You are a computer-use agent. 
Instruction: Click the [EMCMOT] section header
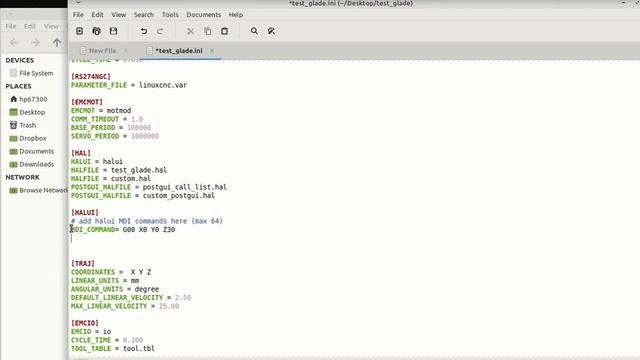[x=87, y=102]
